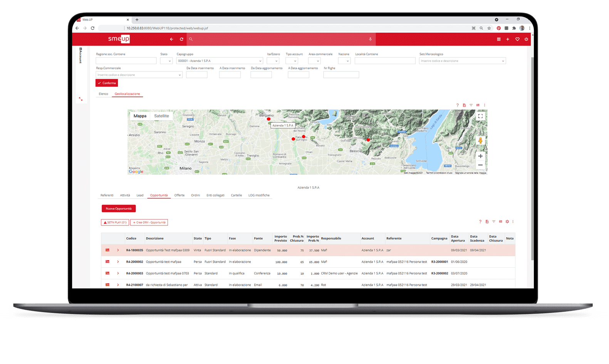Viewport: 609px width, 364px height.
Task: Switch map to Satellite view
Action: tap(161, 116)
